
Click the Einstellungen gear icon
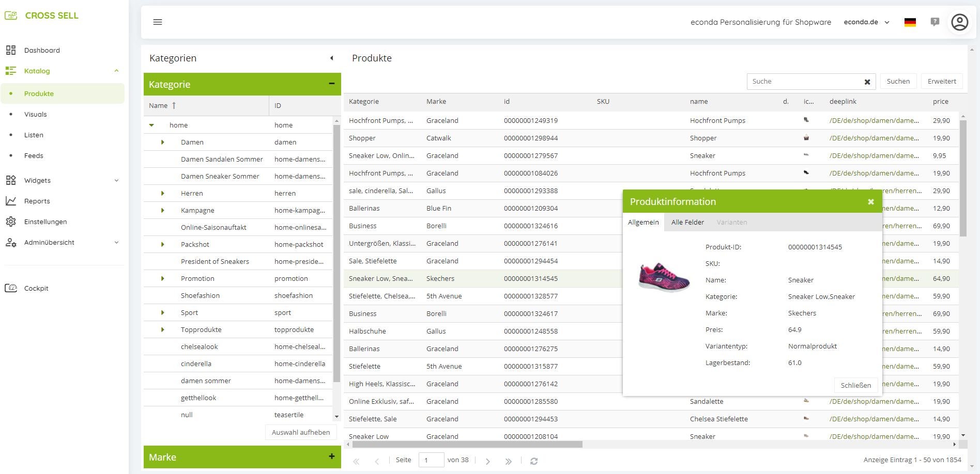11,222
